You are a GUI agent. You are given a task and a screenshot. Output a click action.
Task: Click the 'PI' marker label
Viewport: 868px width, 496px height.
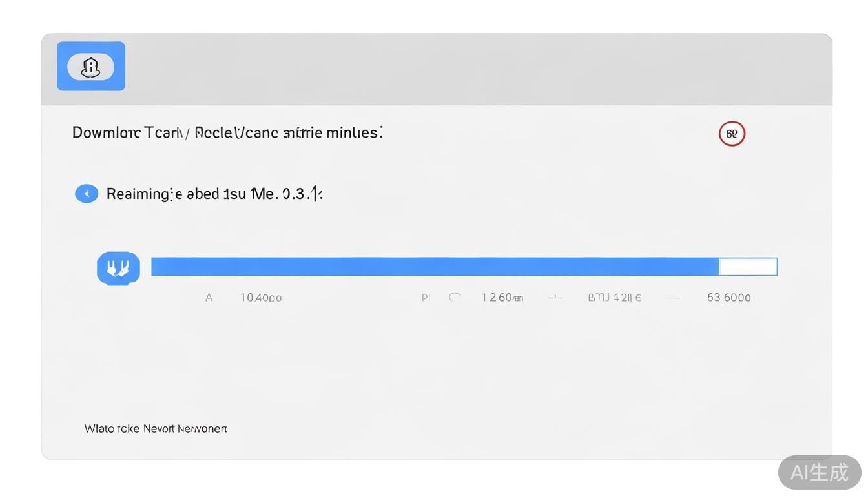click(426, 298)
